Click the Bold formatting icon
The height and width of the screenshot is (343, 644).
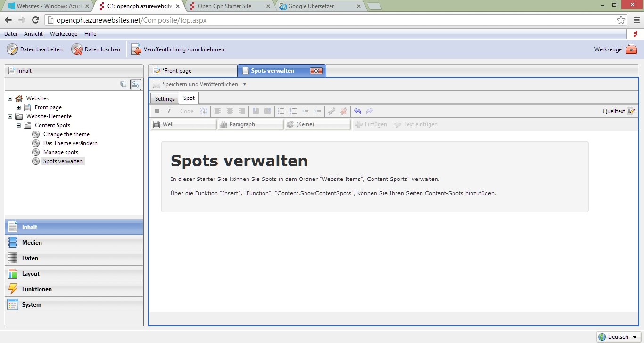tap(157, 111)
